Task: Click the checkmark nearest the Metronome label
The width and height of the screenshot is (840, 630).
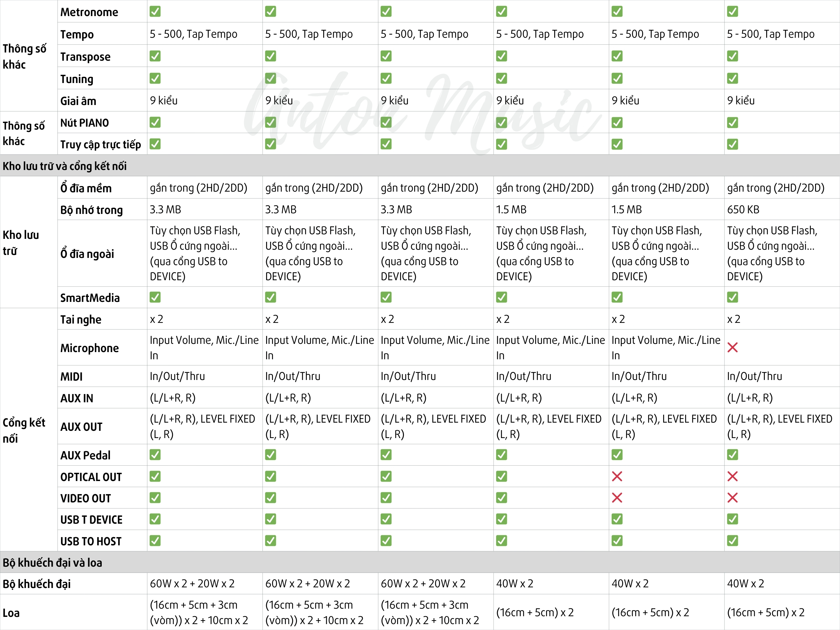Action: [x=155, y=11]
